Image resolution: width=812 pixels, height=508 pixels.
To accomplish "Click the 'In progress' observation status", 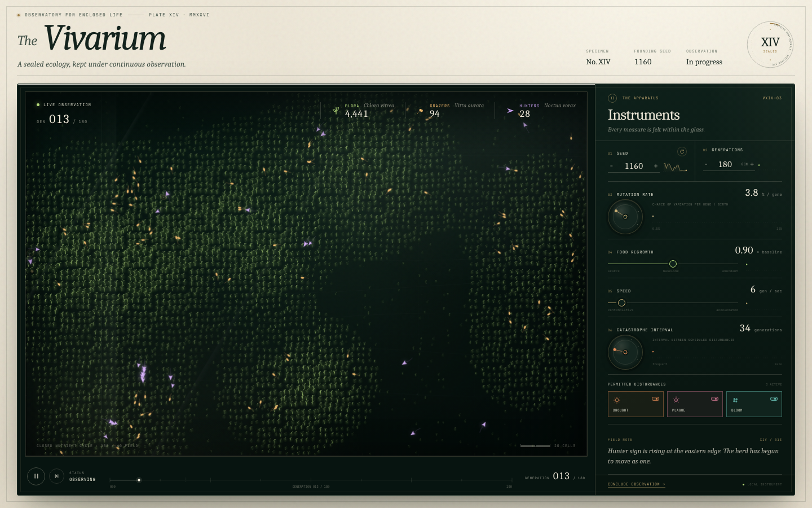I will pyautogui.click(x=704, y=62).
